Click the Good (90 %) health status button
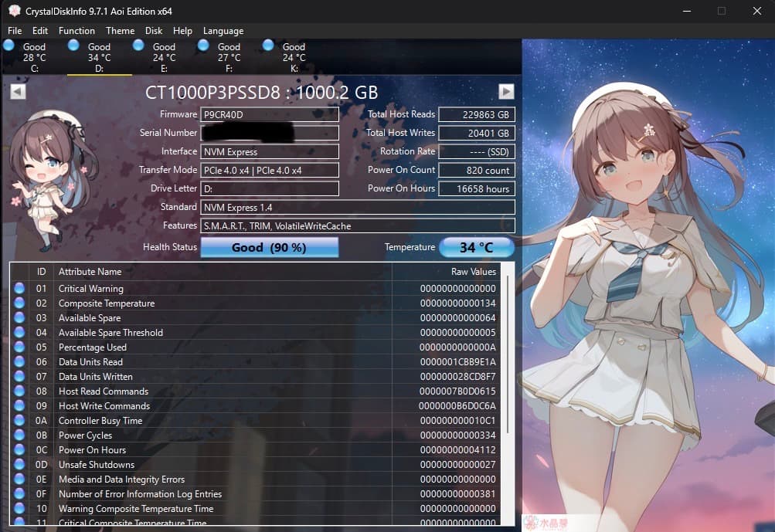Image resolution: width=775 pixels, height=532 pixels. (x=270, y=248)
